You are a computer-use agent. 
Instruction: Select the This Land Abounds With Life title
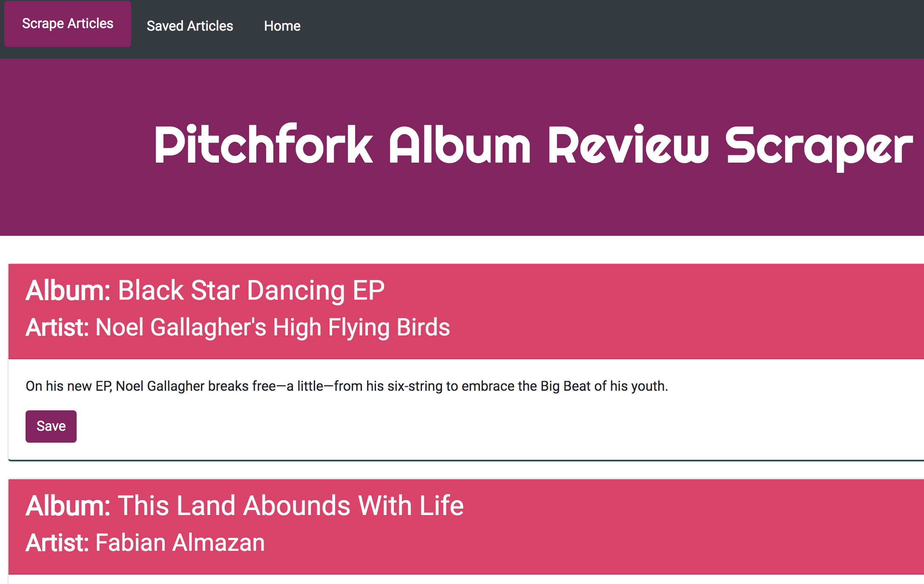[290, 506]
